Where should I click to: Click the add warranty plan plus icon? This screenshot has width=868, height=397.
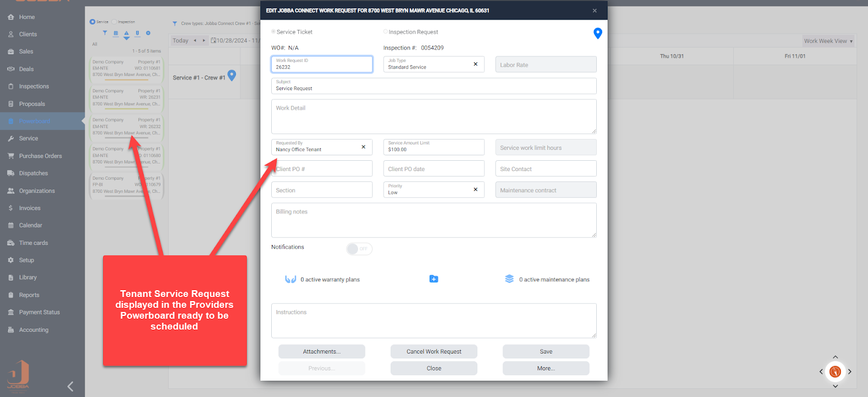click(433, 279)
